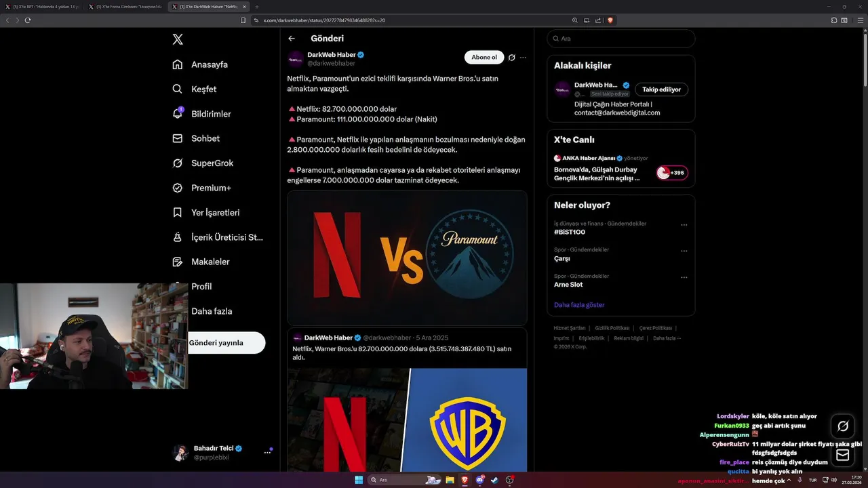The height and width of the screenshot is (488, 868).
Task: Open the #BIST100 trend
Action: pos(570,232)
